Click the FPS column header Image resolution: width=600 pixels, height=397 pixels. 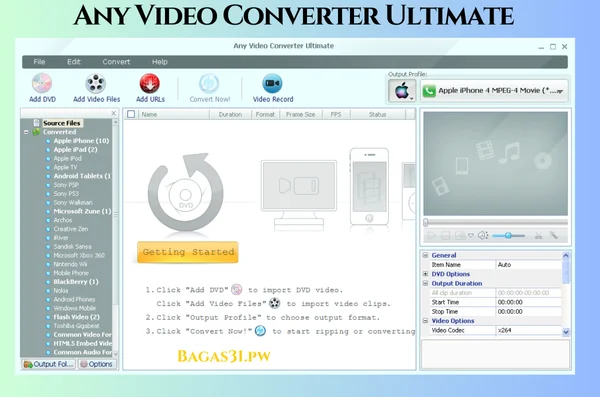click(x=336, y=114)
